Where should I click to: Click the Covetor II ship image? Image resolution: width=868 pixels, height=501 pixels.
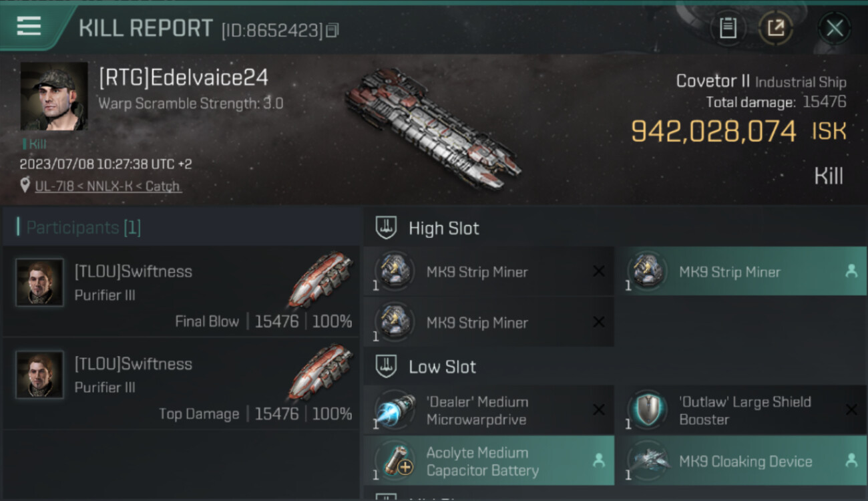click(x=433, y=126)
